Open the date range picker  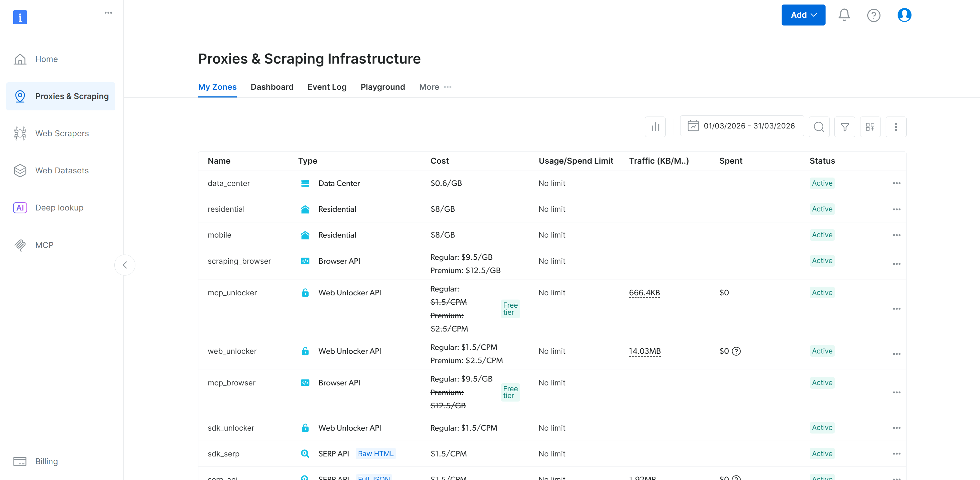[742, 126]
